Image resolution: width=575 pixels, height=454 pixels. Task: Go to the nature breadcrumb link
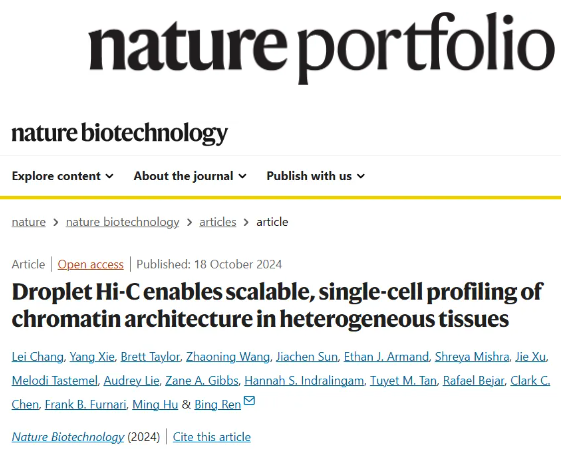(29, 222)
